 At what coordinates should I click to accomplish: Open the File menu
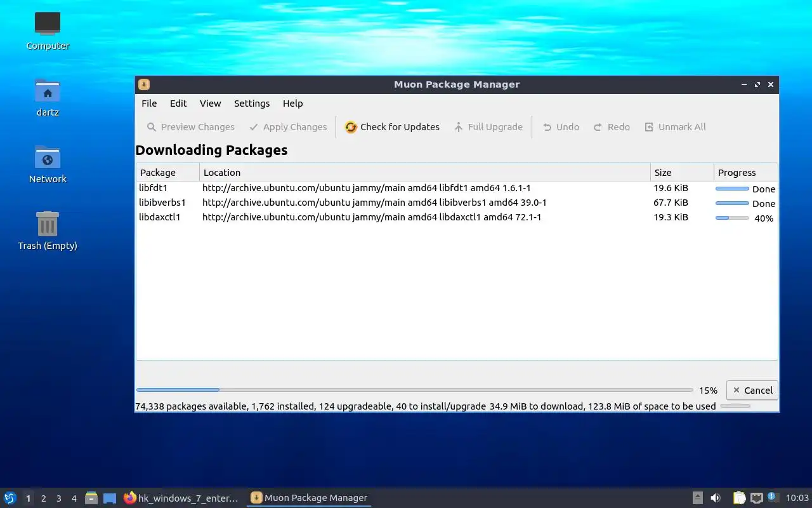(x=149, y=104)
